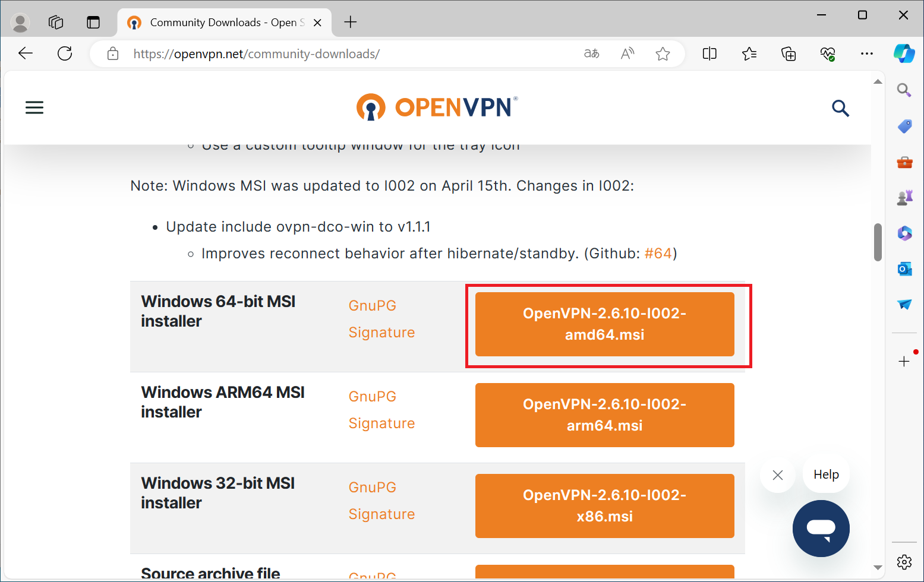This screenshot has width=924, height=582.
Task: Dismiss the Help chat prompt
Action: [x=778, y=475]
